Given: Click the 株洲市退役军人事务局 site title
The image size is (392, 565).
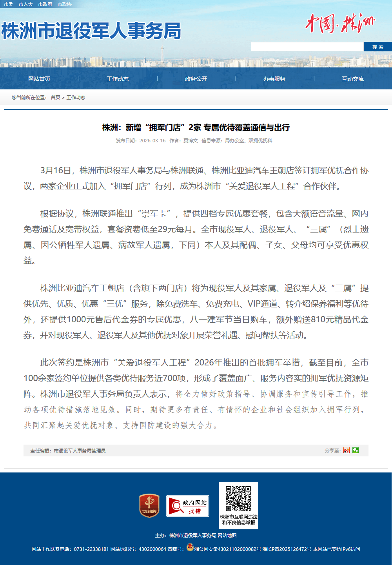Looking at the screenshot, I should (91, 31).
